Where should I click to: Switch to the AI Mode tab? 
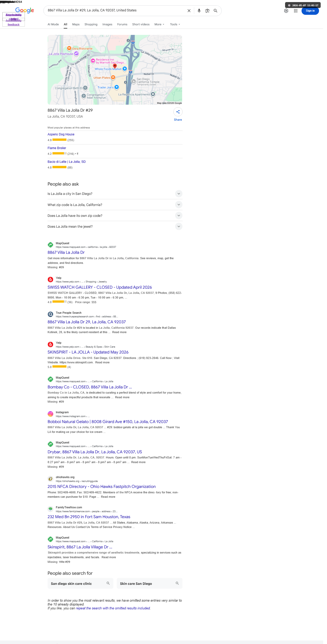[53, 24]
